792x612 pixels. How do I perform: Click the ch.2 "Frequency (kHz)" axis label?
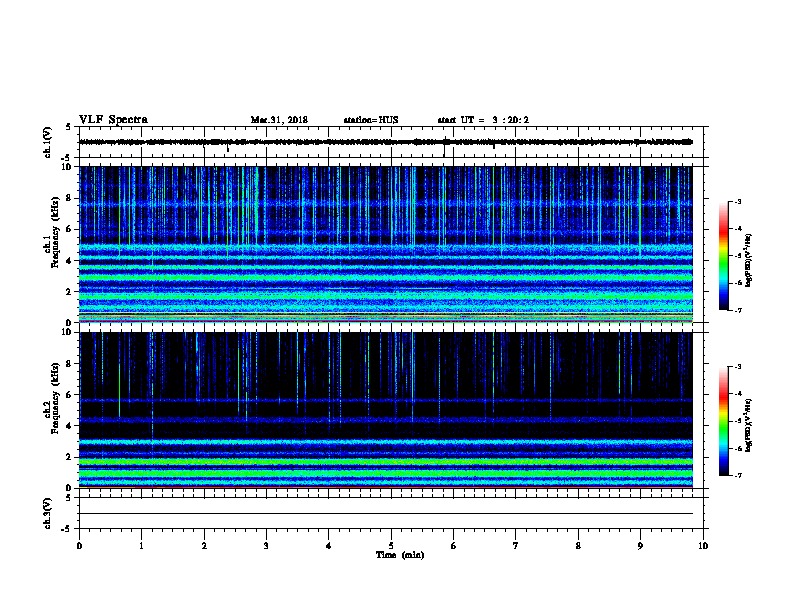pos(55,398)
